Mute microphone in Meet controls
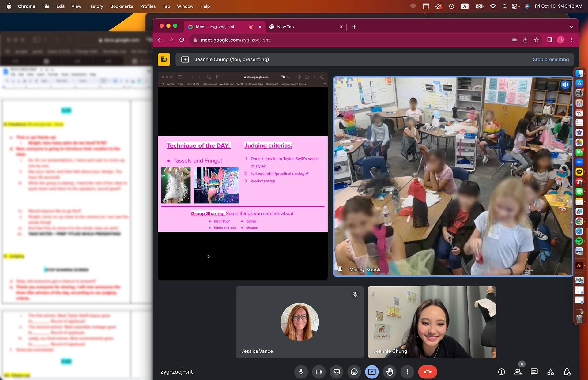588x380 pixels. [x=301, y=372]
